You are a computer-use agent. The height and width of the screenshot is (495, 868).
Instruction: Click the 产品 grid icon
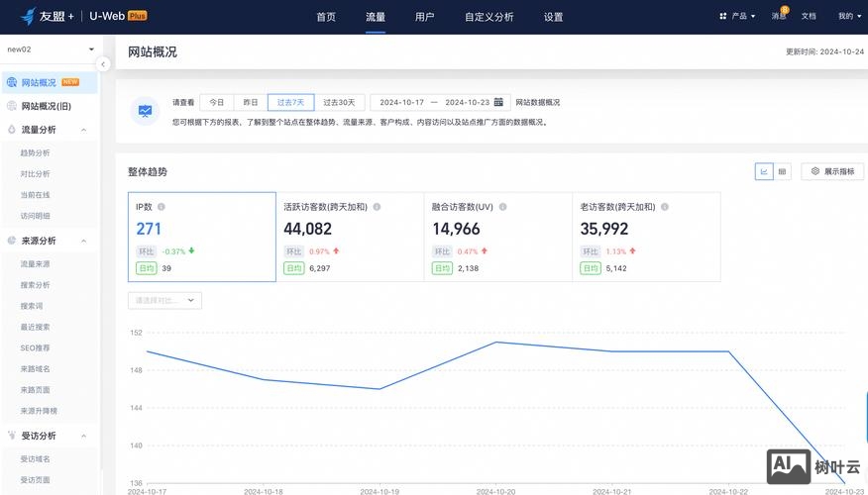[723, 16]
